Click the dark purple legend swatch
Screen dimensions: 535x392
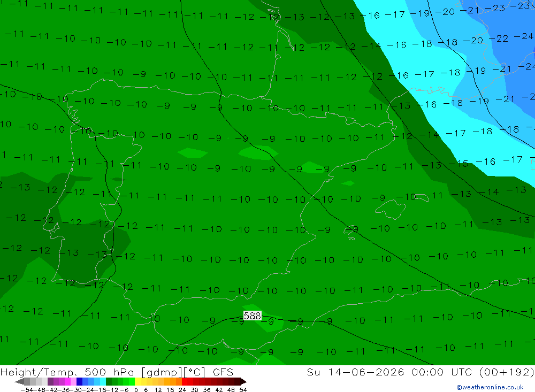(50, 382)
